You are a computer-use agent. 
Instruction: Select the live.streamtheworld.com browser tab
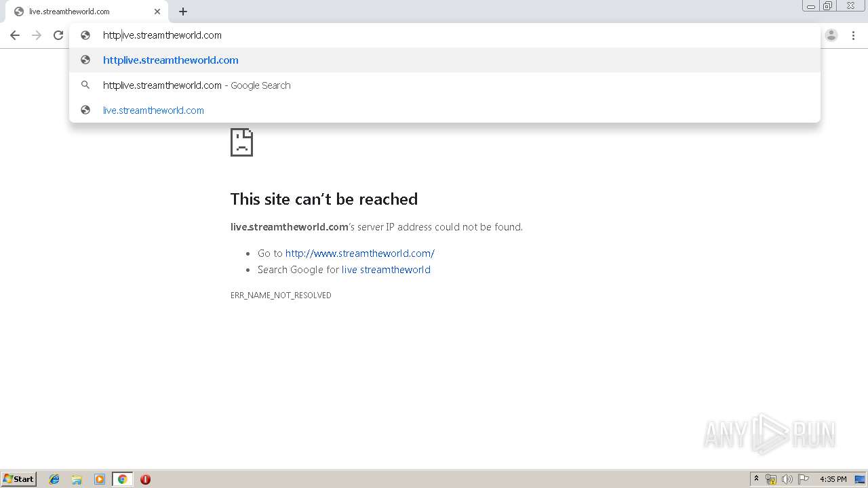pos(88,12)
